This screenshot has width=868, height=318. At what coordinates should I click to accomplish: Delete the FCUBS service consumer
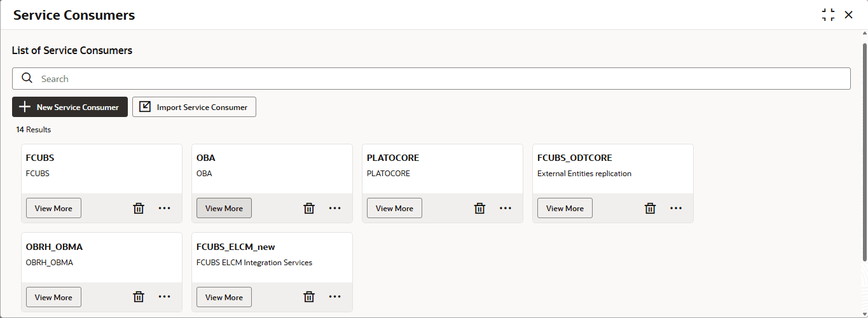tap(139, 208)
